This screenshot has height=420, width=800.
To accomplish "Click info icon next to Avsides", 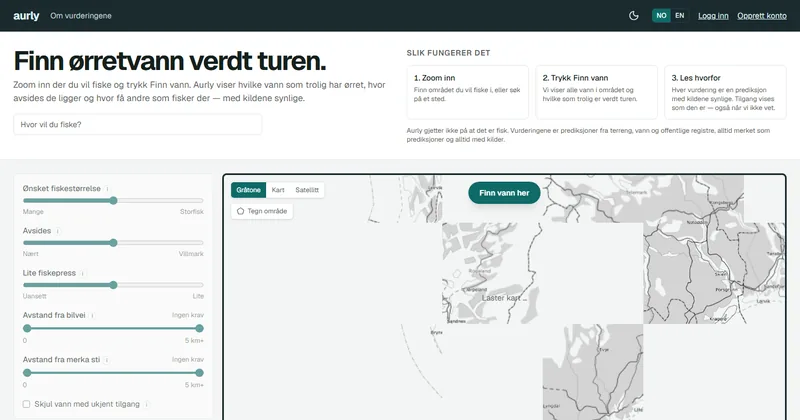I will pyautogui.click(x=58, y=231).
